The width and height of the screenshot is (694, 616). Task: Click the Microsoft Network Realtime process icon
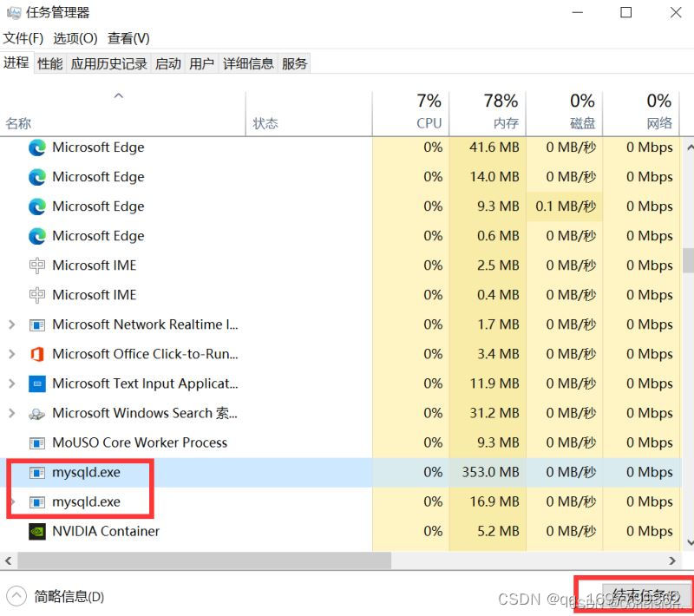37,325
